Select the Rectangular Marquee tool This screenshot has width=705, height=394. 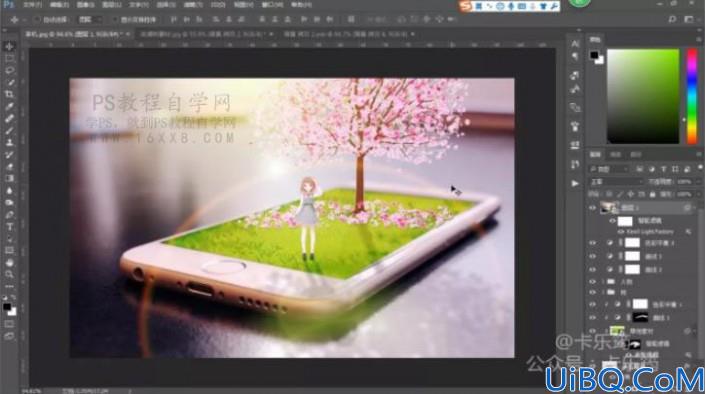click(x=9, y=58)
